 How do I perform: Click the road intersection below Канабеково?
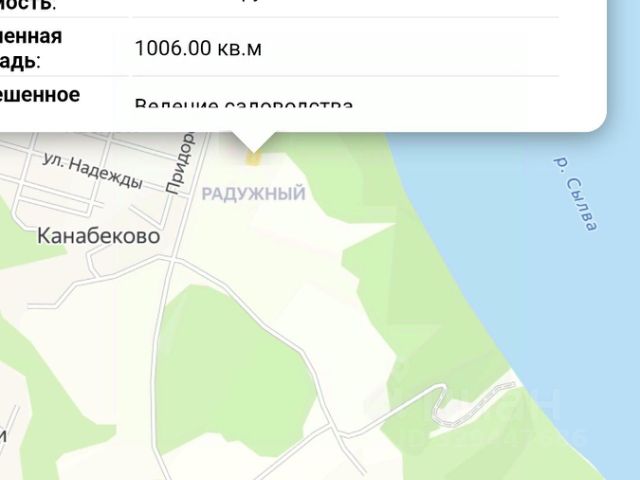point(171,259)
